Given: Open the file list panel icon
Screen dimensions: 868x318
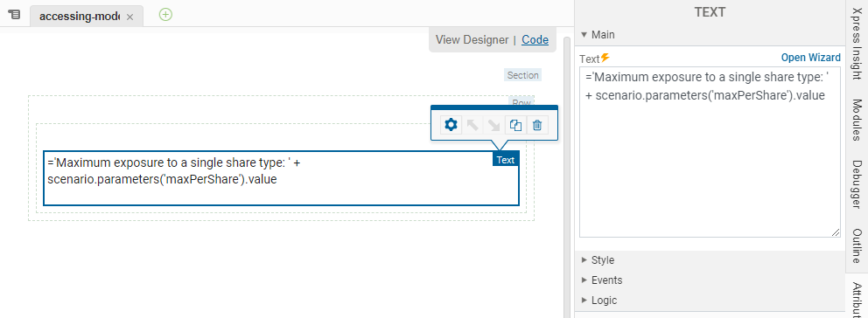Looking at the screenshot, I should click(x=14, y=15).
